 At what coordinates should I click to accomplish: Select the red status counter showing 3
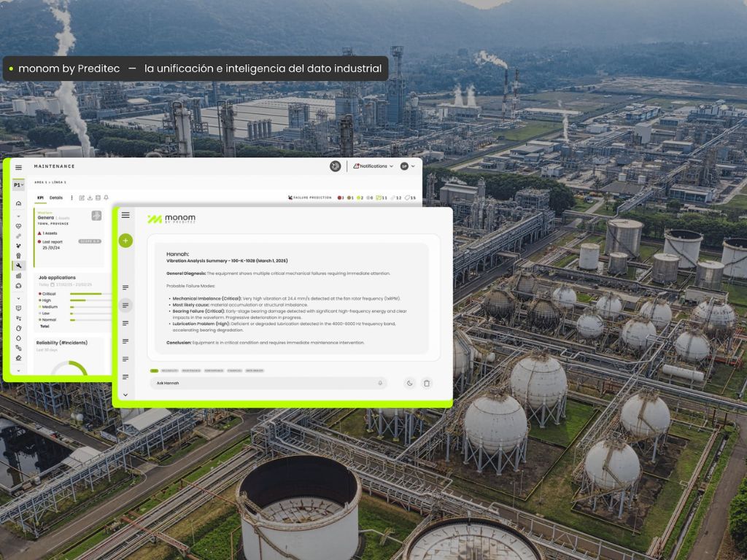[x=341, y=198]
